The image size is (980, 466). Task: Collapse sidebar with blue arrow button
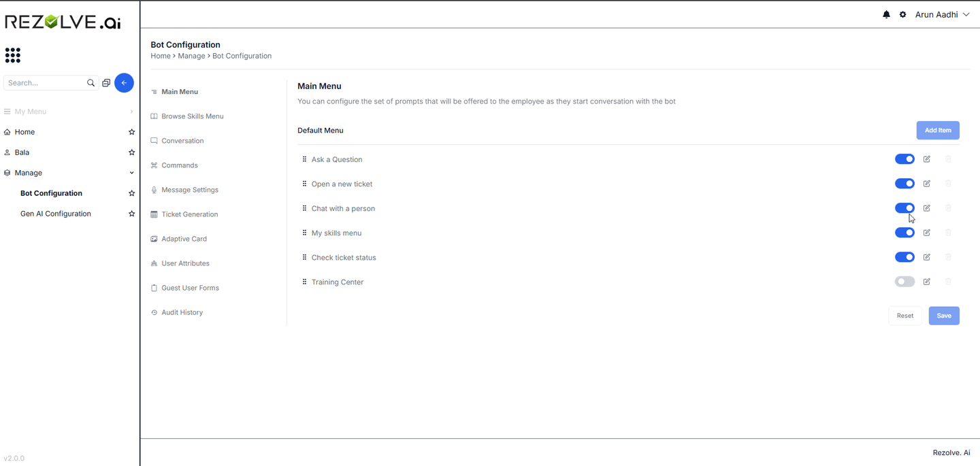[x=124, y=82]
